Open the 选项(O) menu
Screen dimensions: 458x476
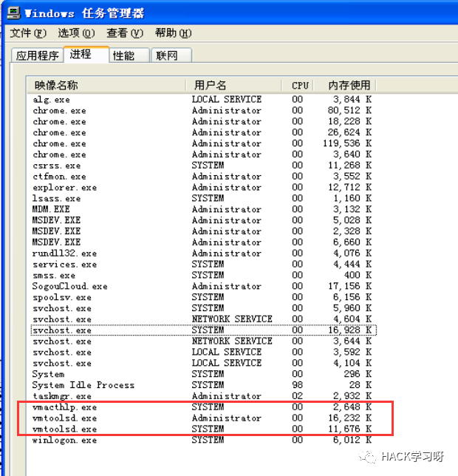[x=76, y=33]
